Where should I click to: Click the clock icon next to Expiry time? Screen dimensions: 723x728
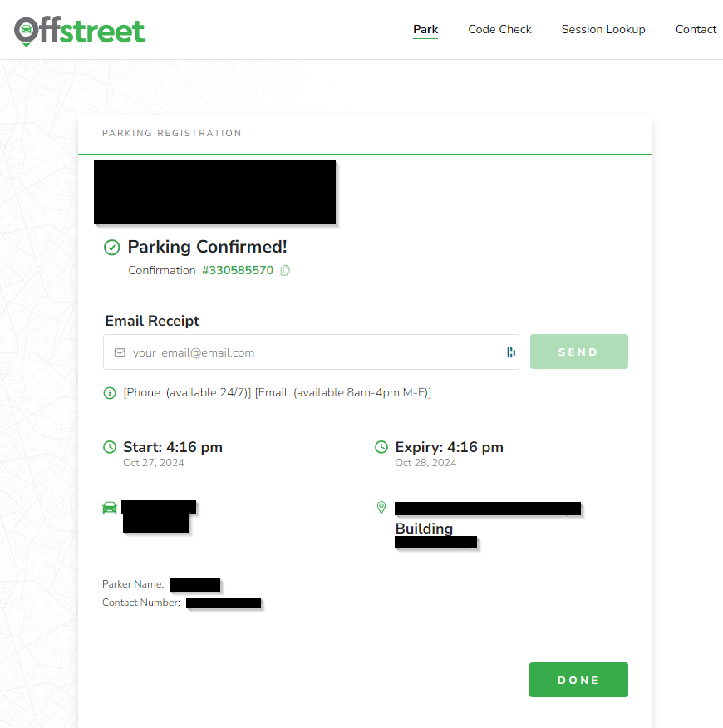[381, 447]
